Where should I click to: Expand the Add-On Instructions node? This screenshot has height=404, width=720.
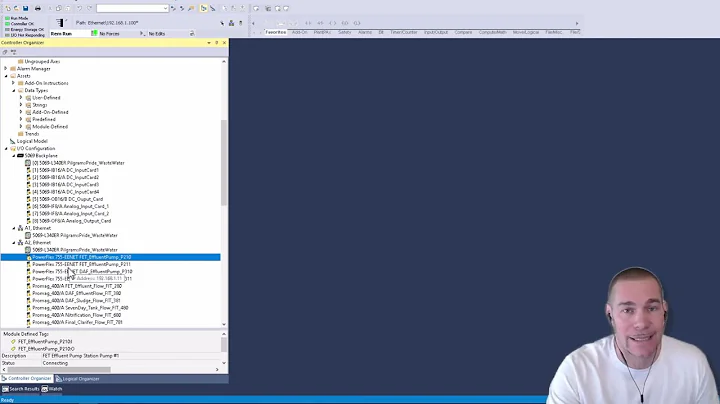pyautogui.click(x=13, y=83)
